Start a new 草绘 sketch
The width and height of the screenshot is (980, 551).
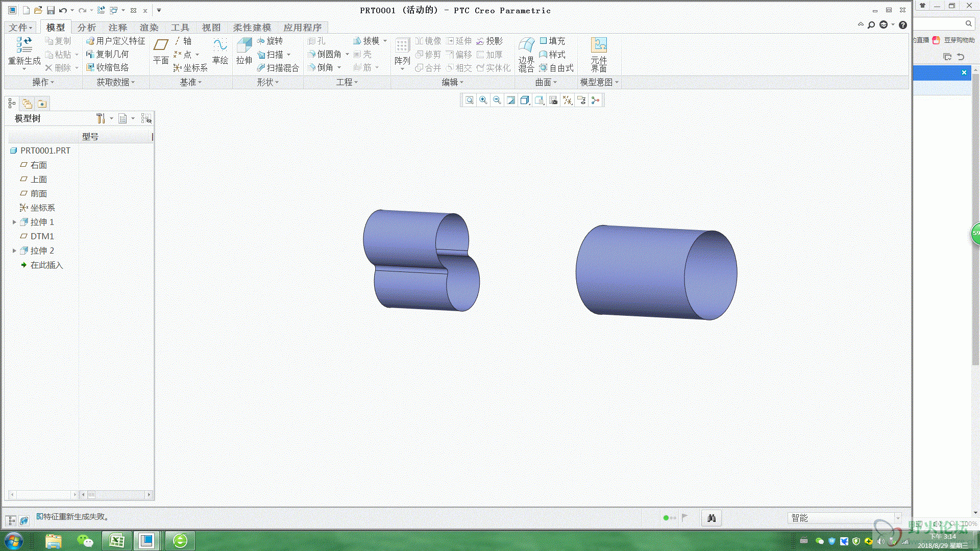[x=220, y=51]
